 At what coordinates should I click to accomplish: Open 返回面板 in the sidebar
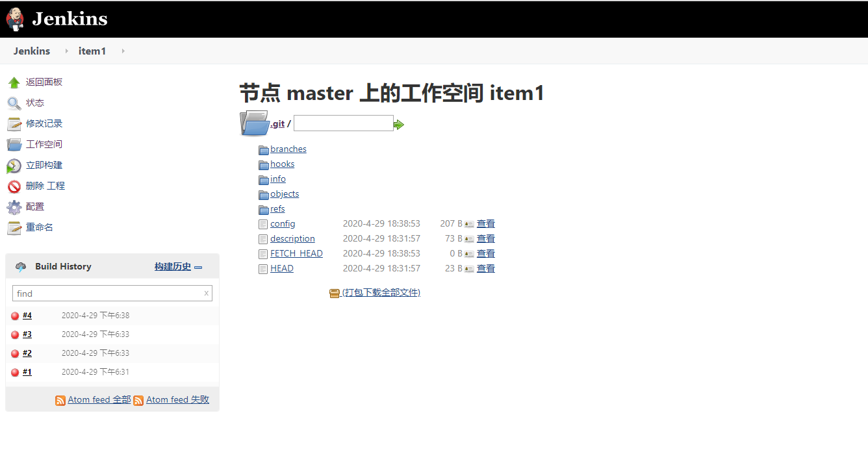click(x=44, y=82)
